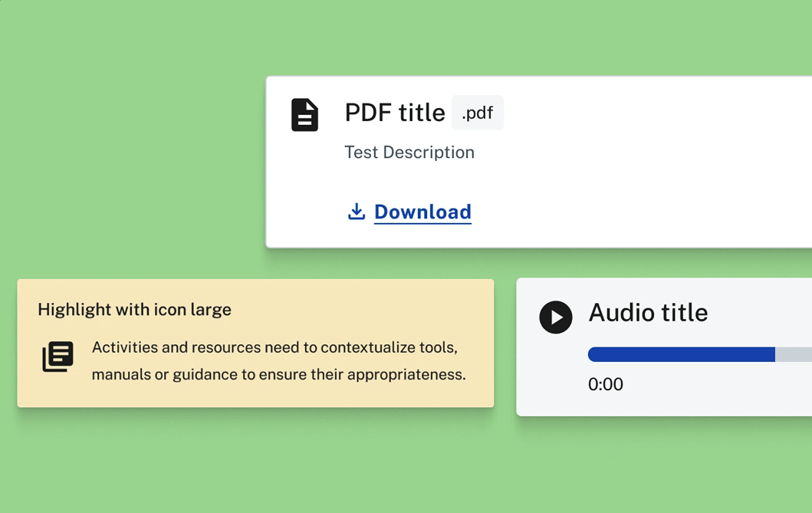Image resolution: width=812 pixels, height=513 pixels.
Task: Click the stacked library icon in highlight
Action: [x=58, y=357]
